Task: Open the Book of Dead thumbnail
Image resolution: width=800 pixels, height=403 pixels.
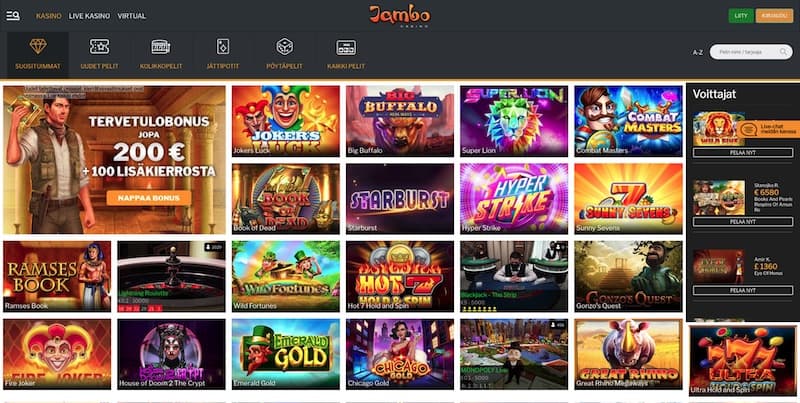Action: pyautogui.click(x=286, y=198)
